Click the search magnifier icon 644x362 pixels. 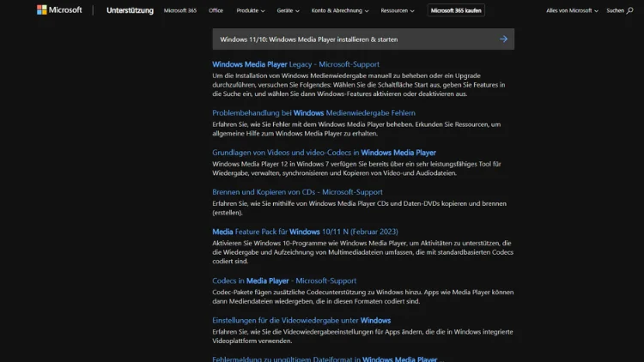629,10
